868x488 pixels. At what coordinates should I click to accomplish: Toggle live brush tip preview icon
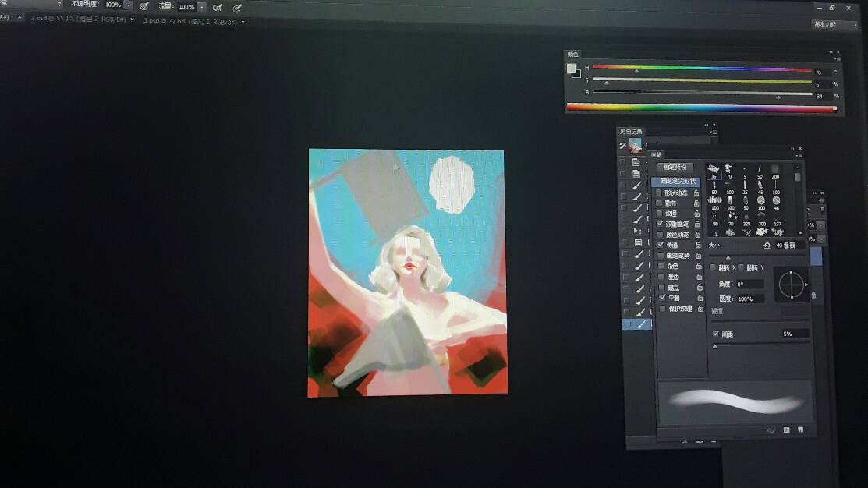tap(771, 430)
